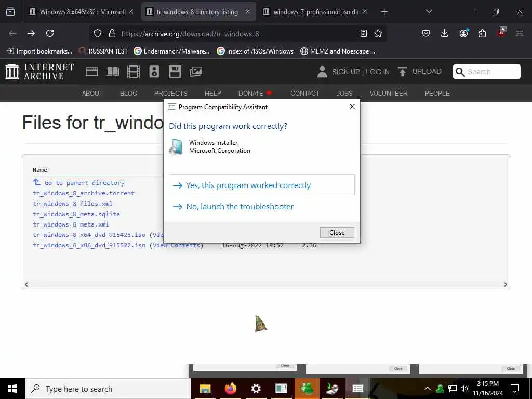The width and height of the screenshot is (532, 399).
Task: Open the Internet Archive Audio speaker icon
Action: pyautogui.click(x=154, y=72)
